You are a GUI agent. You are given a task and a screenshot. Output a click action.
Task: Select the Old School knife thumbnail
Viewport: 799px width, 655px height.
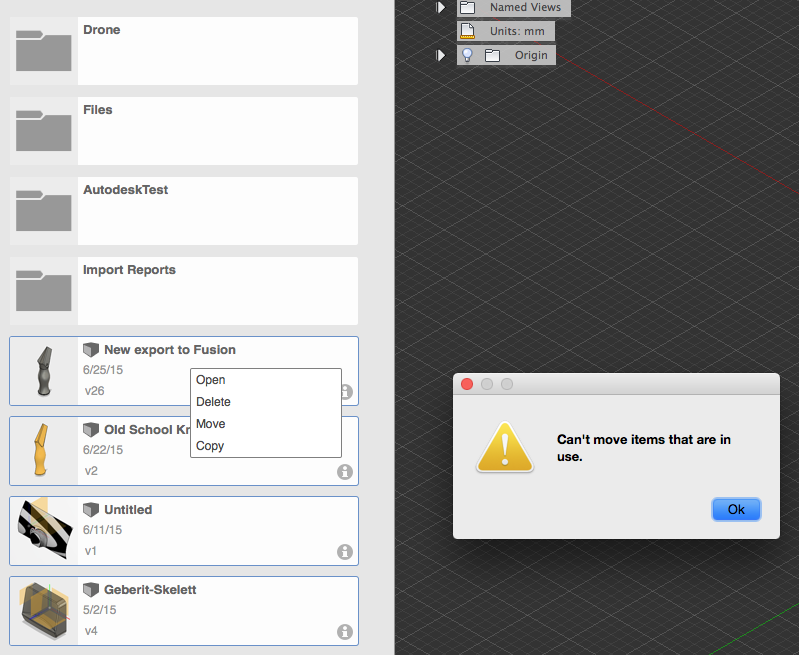pos(44,451)
